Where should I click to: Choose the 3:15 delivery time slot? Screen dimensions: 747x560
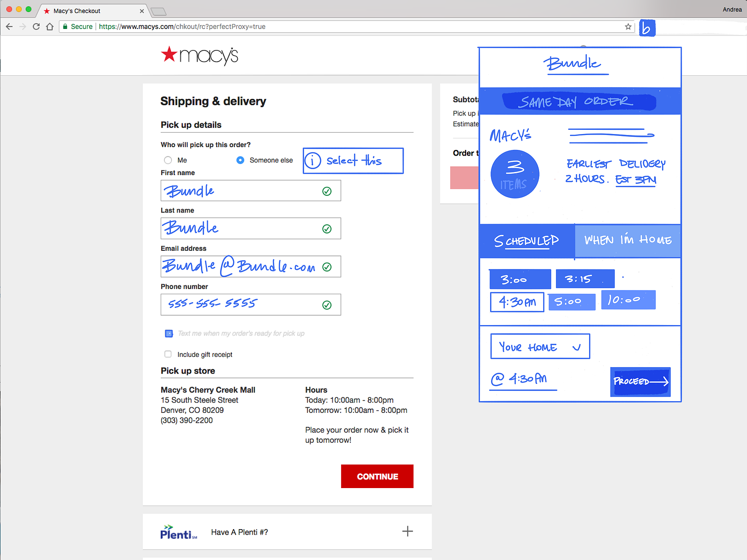coord(585,279)
